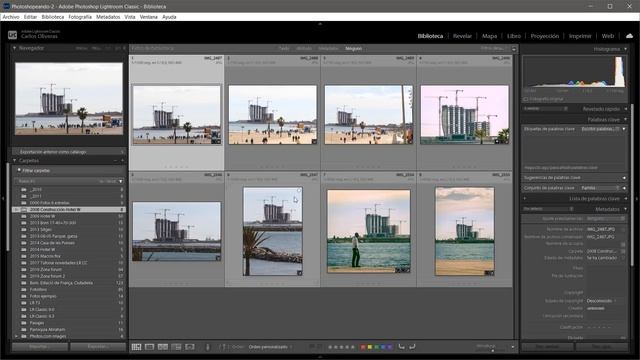Rotate photo left with toolbar arrow
Image resolution: width=640 pixels, height=360 pixels.
(x=402, y=347)
